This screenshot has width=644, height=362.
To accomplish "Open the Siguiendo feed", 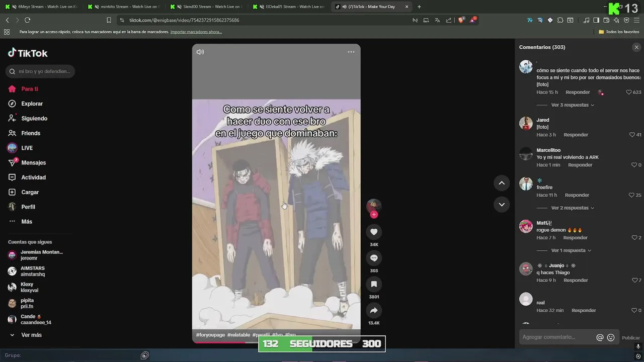I will click(x=28, y=119).
